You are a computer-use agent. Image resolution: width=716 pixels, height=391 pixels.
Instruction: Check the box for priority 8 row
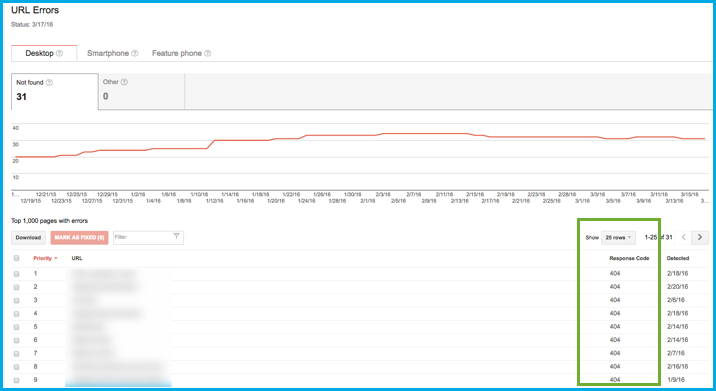(x=17, y=367)
